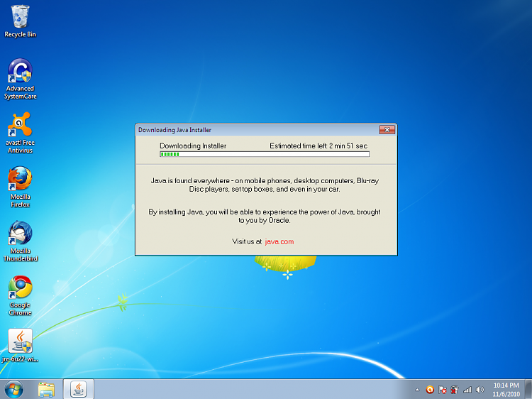Close the Downloading Java Installer dialog
Viewport: 532px width, 399px height.
pos(387,130)
